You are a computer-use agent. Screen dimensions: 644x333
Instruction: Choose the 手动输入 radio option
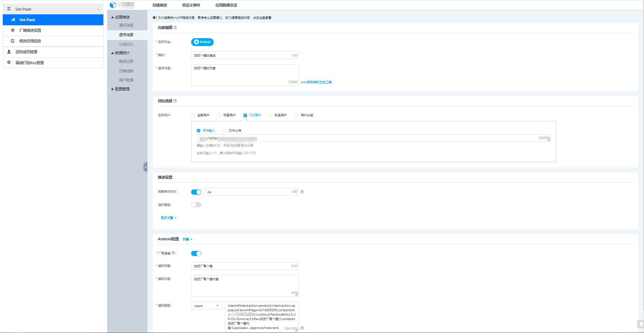coord(198,131)
